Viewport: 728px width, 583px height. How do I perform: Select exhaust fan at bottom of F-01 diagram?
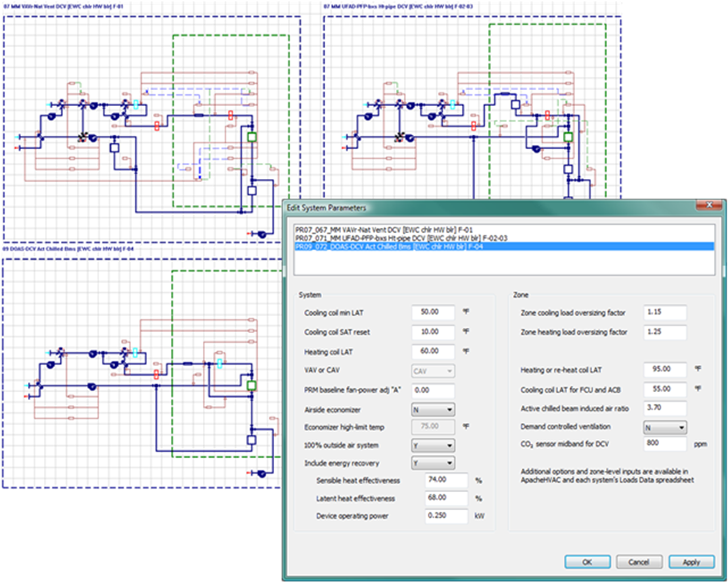[x=262, y=234]
